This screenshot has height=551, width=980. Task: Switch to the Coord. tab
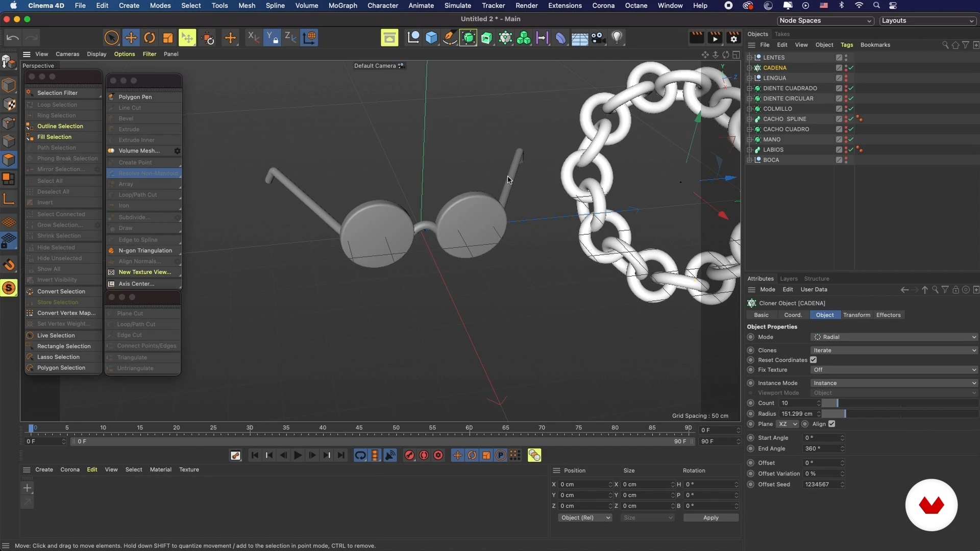pyautogui.click(x=793, y=315)
